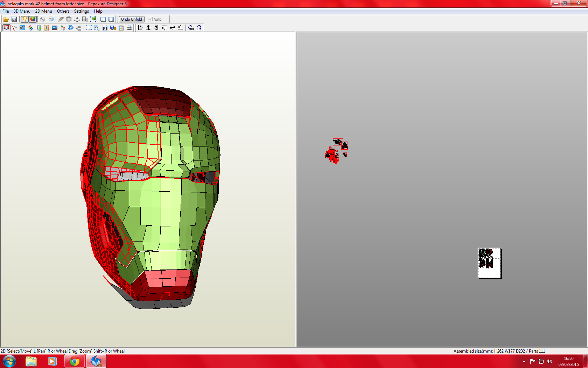Click the save with color chart icon
The height and width of the screenshot is (368, 588).
pos(113,28)
